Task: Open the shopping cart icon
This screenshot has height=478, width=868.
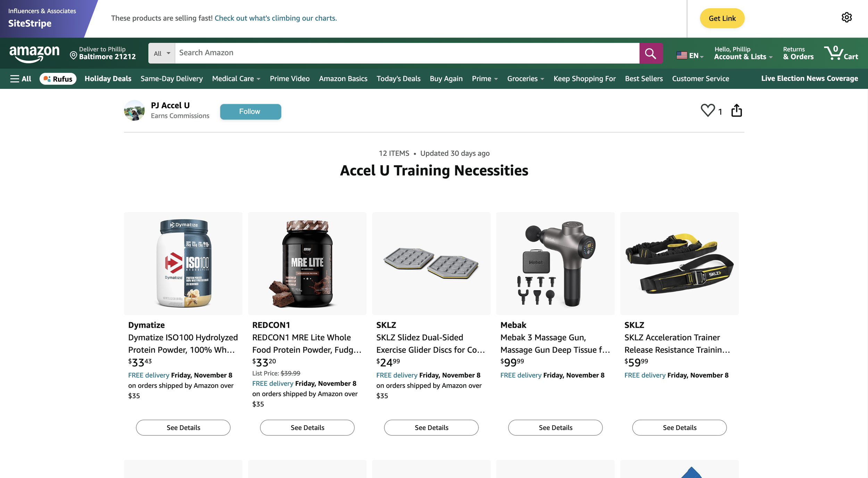Action: pos(841,53)
